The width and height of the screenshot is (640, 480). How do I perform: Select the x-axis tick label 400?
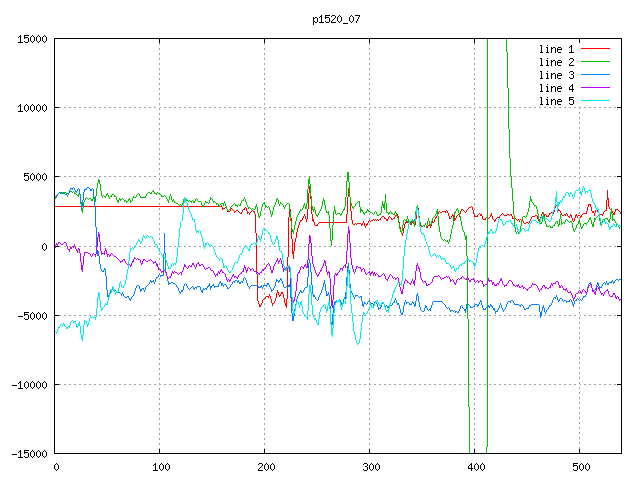[x=474, y=466]
